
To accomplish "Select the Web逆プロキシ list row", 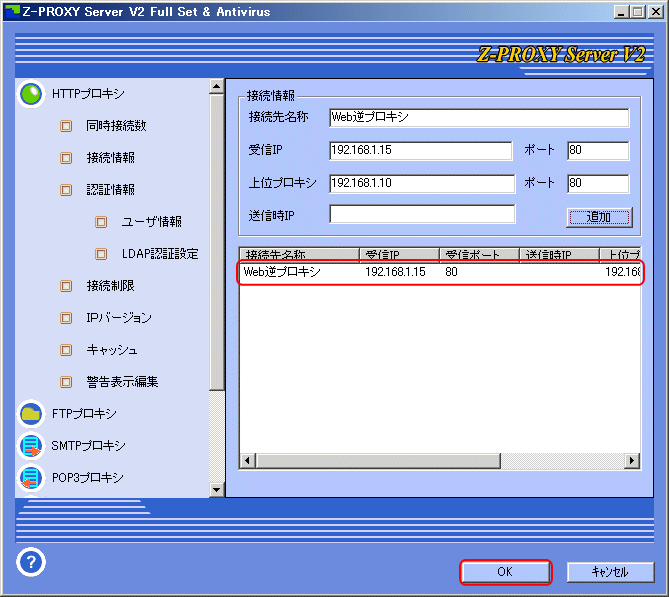I will tap(440, 272).
